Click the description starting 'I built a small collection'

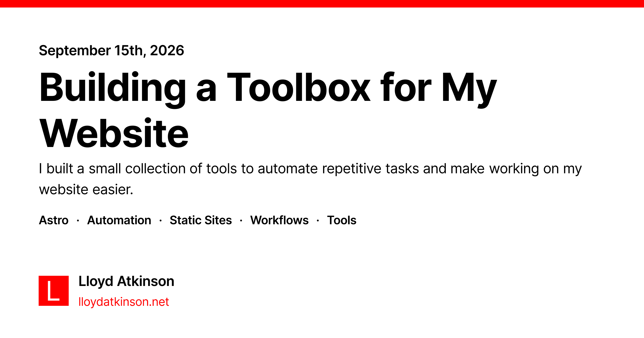[x=310, y=179]
